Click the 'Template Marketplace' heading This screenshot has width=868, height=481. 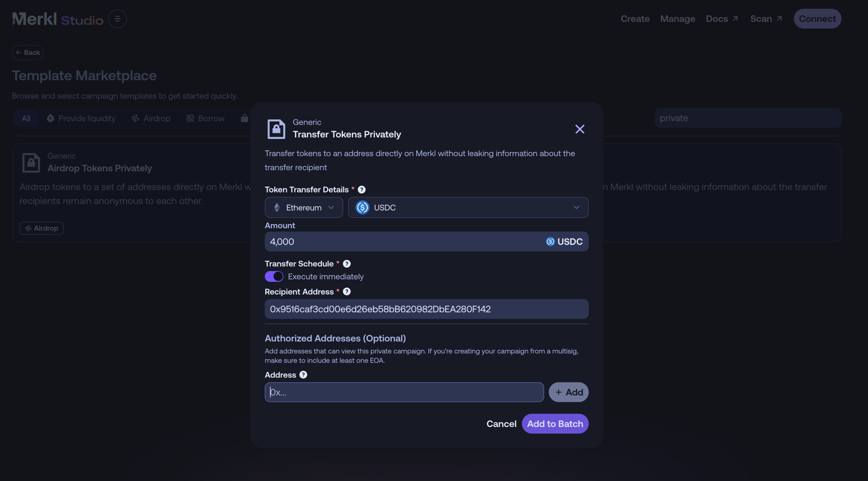84,75
